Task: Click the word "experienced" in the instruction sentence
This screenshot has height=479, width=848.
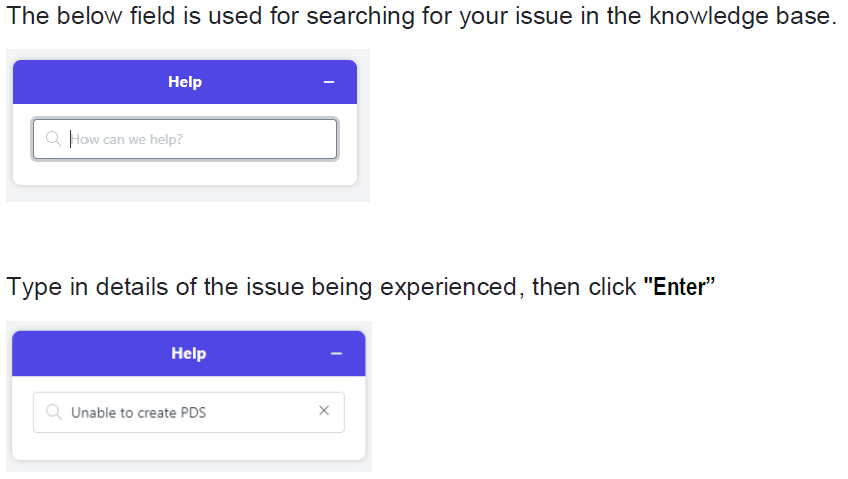Action: (x=448, y=287)
